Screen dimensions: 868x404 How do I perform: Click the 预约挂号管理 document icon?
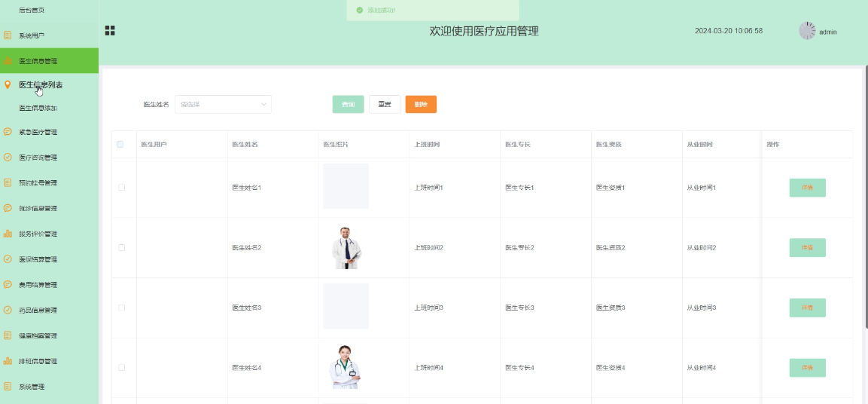[8, 183]
